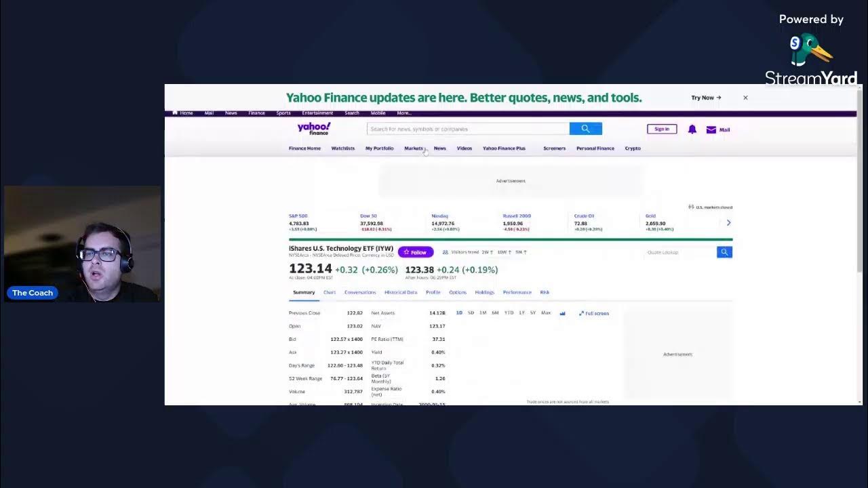Select the Max chart range
This screenshot has height=488, width=868.
[546, 313]
